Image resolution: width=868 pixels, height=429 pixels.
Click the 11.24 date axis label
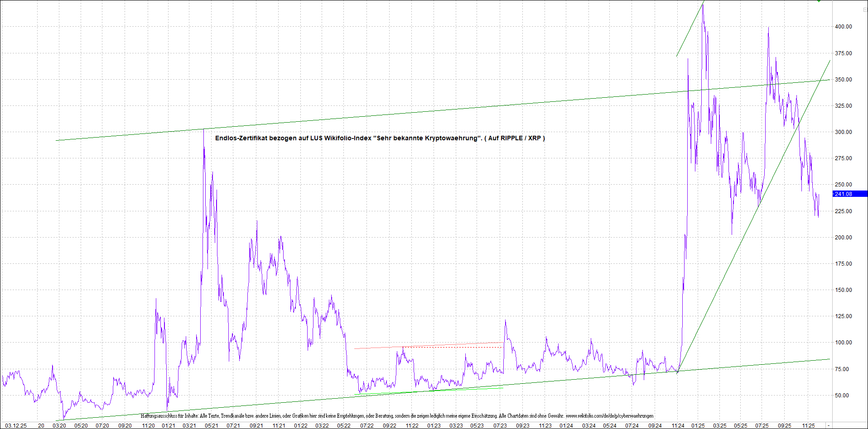point(678,426)
